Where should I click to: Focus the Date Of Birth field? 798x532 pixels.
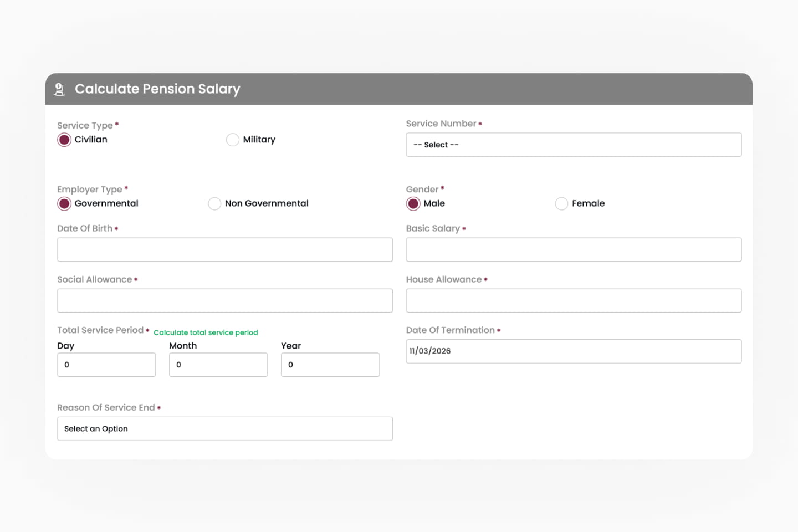(x=225, y=250)
